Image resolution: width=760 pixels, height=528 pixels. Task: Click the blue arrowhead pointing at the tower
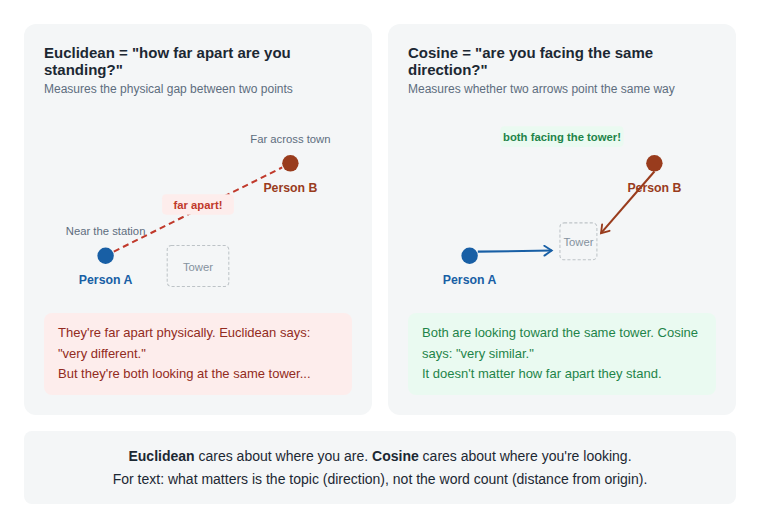548,251
